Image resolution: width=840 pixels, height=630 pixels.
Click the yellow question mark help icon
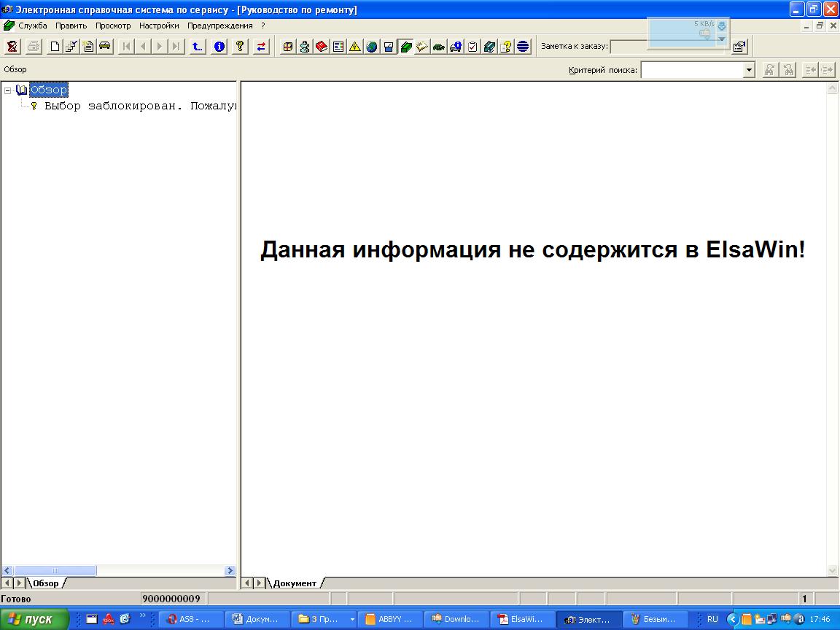[240, 47]
